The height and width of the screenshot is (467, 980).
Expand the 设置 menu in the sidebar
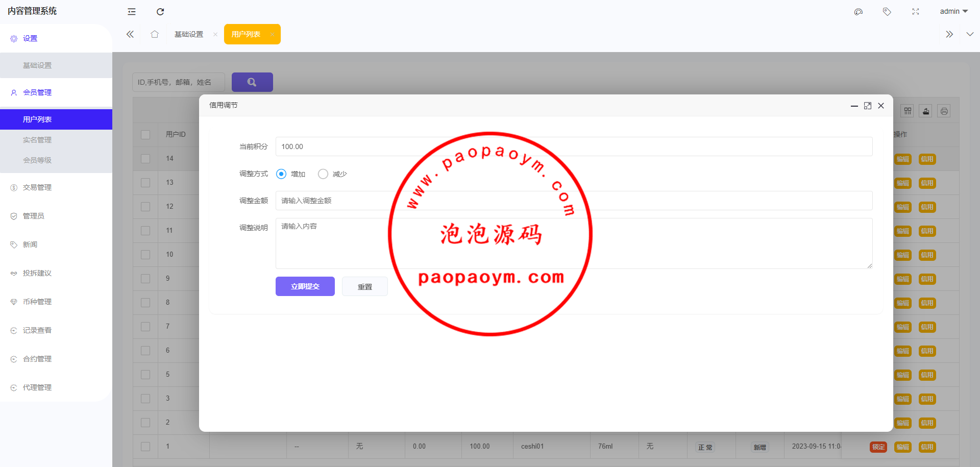point(56,38)
